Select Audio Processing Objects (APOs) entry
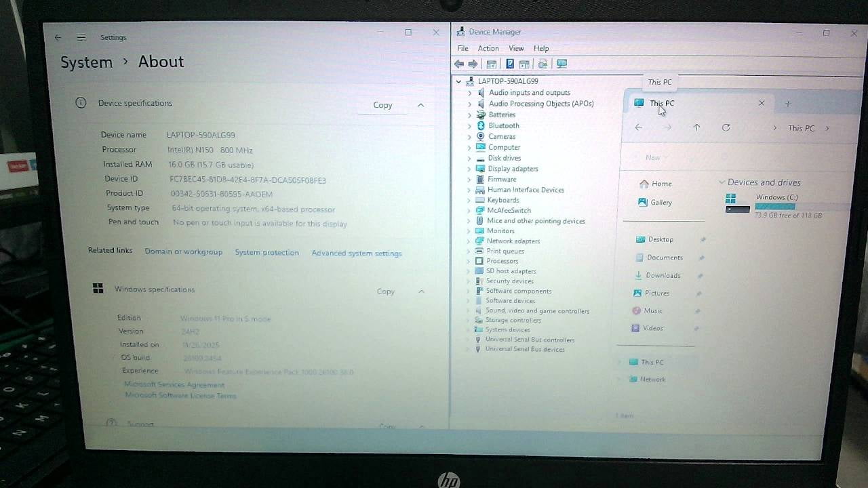 [541, 104]
